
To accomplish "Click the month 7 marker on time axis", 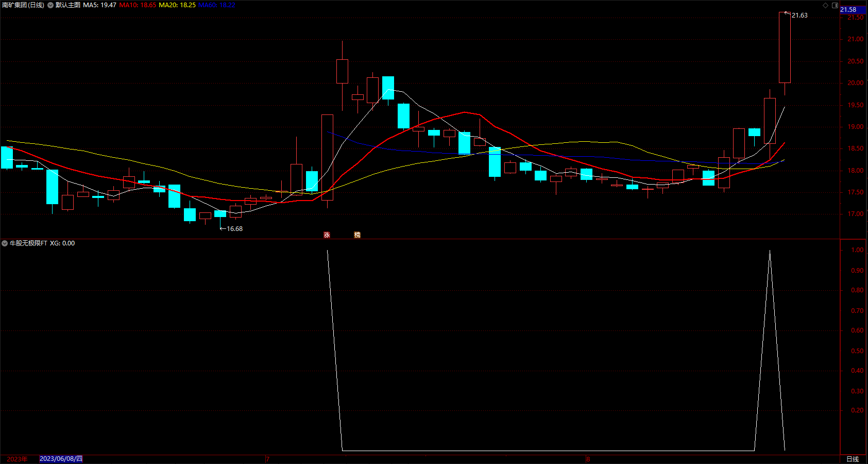I will pyautogui.click(x=268, y=459).
